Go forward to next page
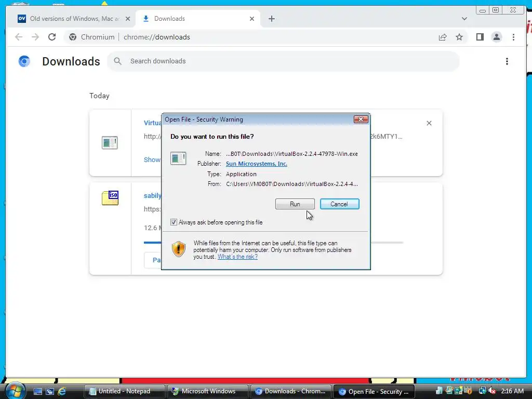 (x=35, y=37)
